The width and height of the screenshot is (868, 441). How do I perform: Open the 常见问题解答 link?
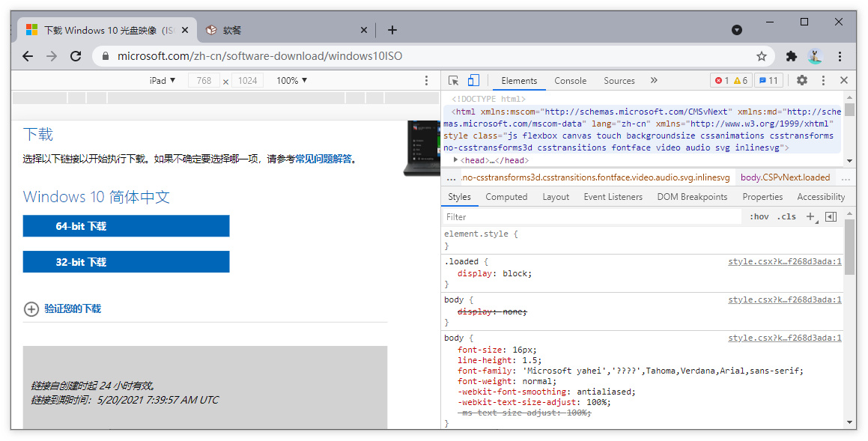(324, 158)
